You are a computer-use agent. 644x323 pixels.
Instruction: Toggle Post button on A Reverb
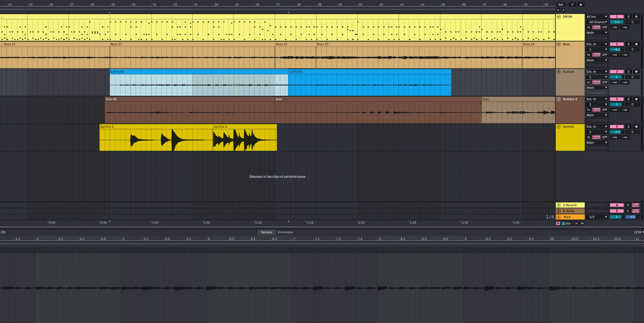[x=635, y=205]
